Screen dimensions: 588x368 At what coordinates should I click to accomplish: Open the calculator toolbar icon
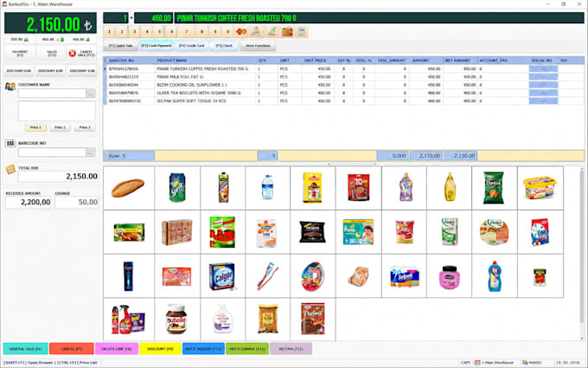[302, 32]
